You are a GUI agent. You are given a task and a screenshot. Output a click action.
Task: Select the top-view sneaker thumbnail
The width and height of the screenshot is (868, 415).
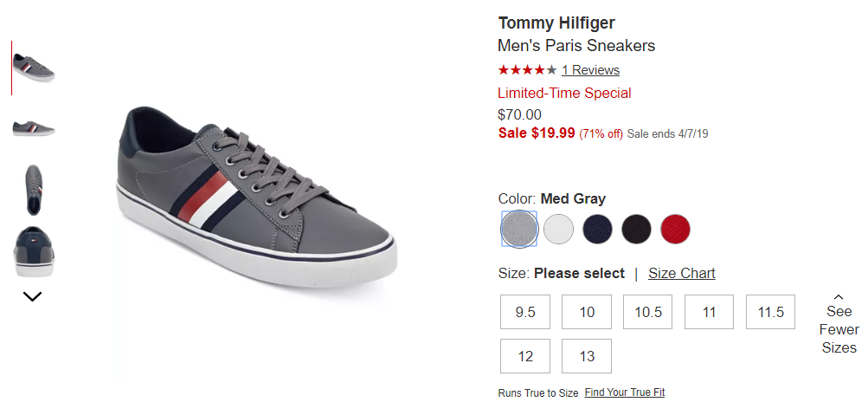pos(34,190)
